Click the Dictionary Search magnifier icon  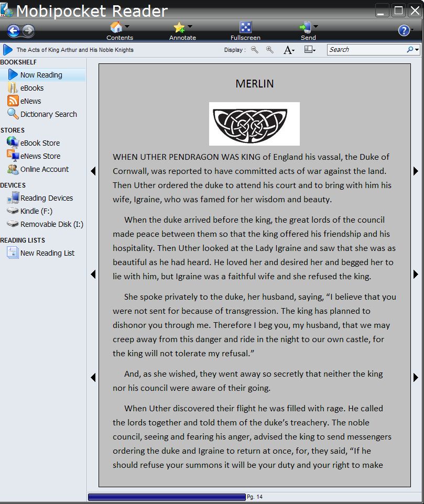coord(13,114)
